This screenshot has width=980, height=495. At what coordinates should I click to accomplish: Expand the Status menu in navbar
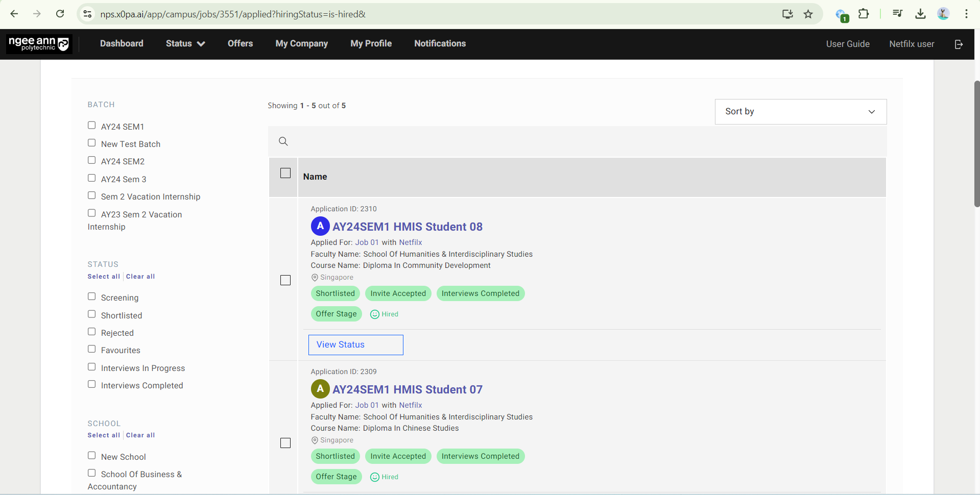(185, 44)
